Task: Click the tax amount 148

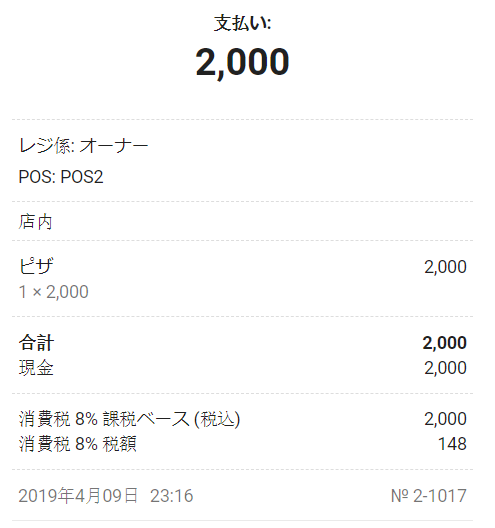Action: (452, 444)
